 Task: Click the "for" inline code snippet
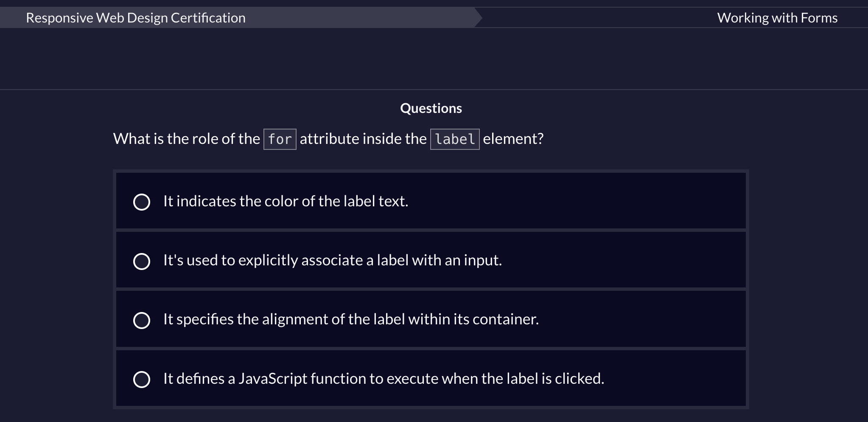(280, 139)
